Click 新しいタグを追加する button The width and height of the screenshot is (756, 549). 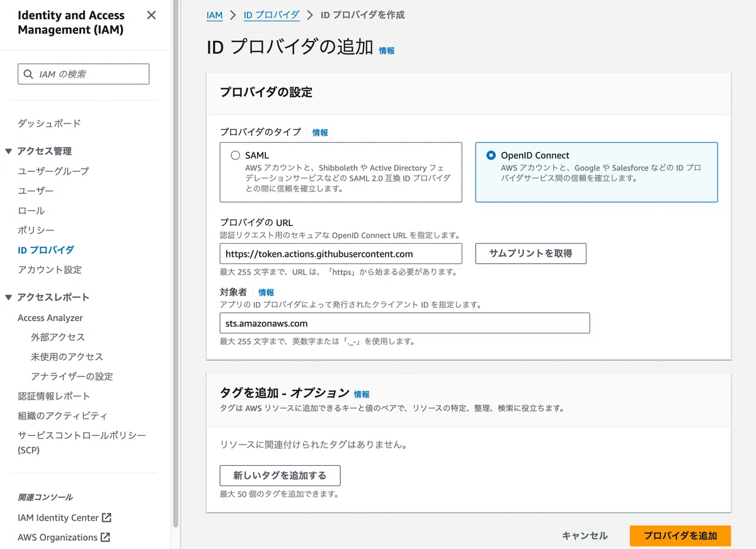(x=280, y=475)
